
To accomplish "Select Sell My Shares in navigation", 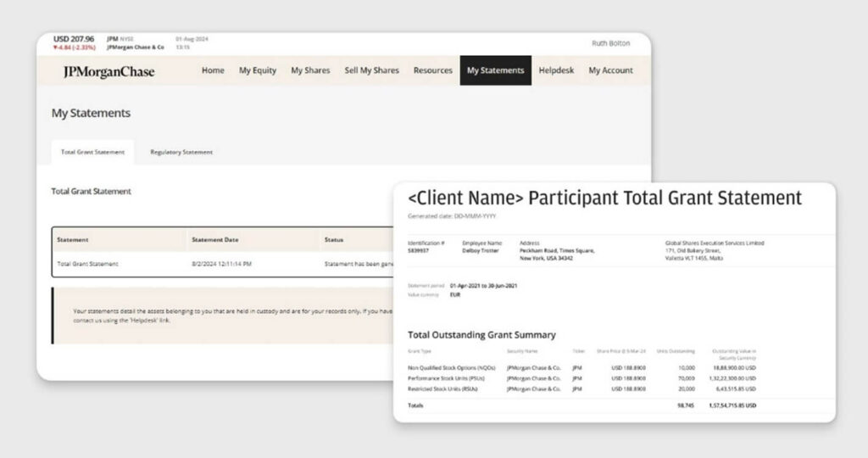I will (x=371, y=70).
